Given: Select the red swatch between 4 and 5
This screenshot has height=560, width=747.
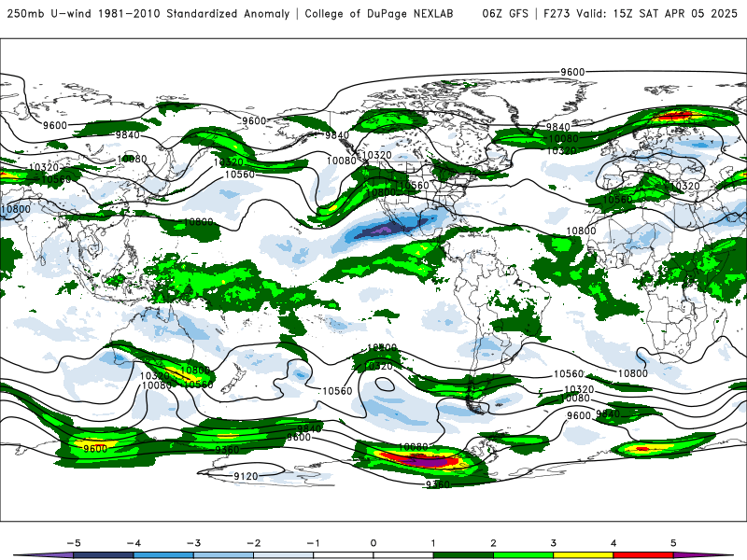Looking at the screenshot, I should 643,555.
